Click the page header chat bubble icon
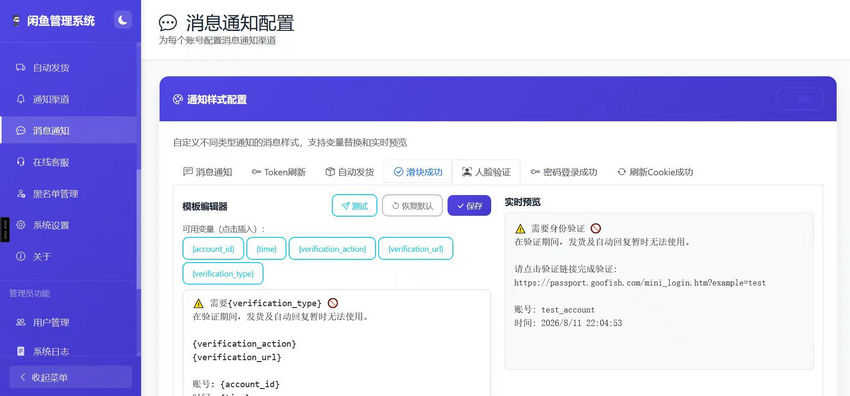 [x=168, y=23]
